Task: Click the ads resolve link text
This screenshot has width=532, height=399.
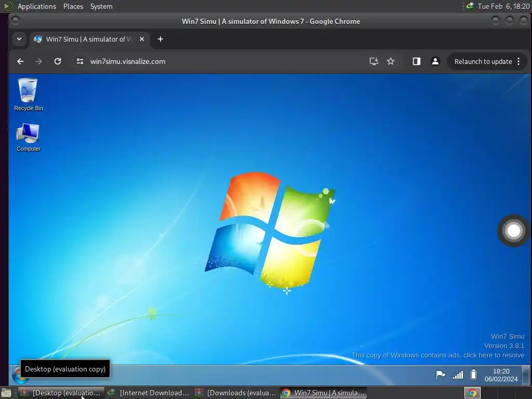Action: point(437,355)
